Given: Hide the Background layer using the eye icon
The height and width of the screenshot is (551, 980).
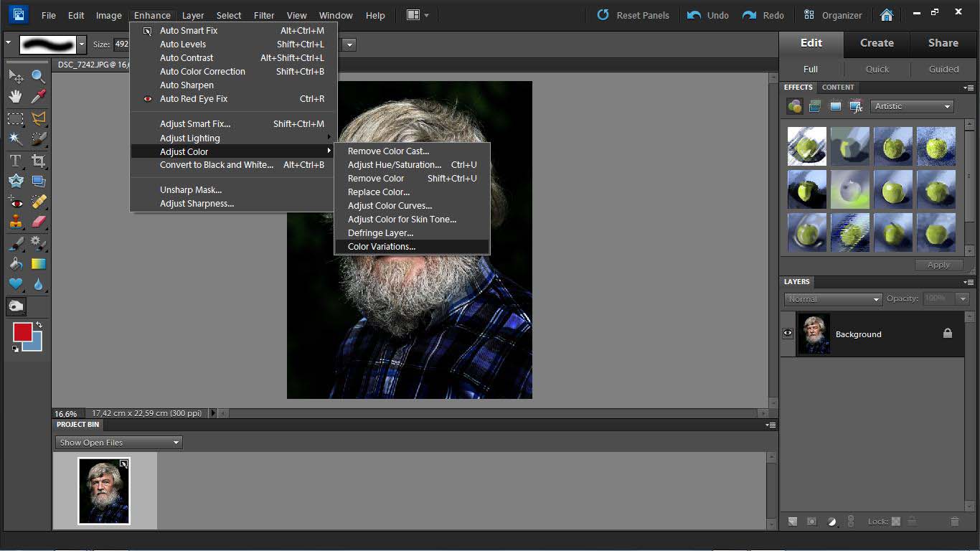Looking at the screenshot, I should [x=788, y=334].
